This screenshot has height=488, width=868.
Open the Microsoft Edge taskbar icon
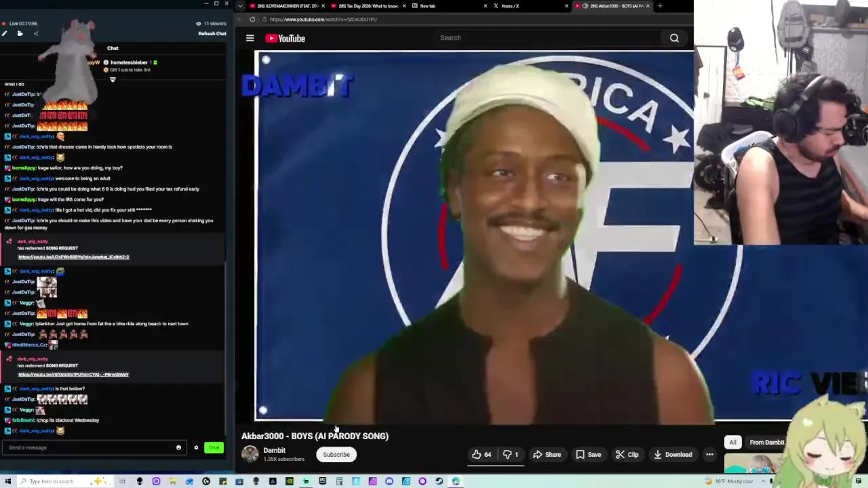pos(456,481)
